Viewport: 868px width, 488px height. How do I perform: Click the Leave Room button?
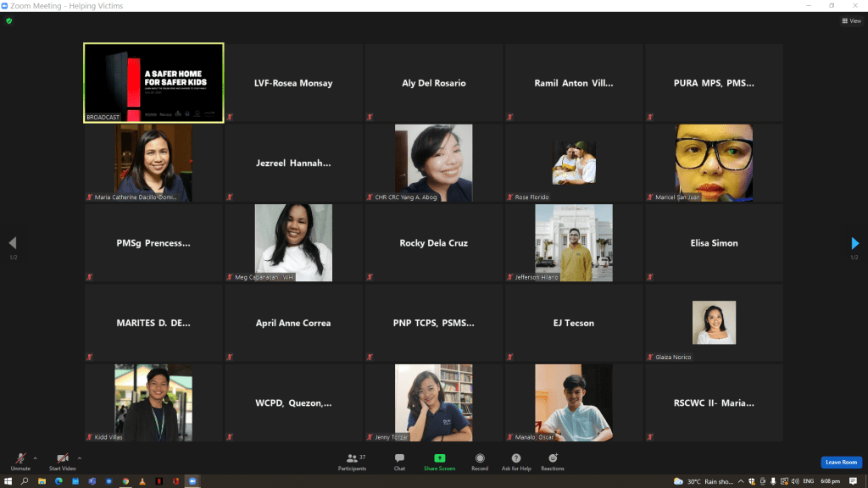tap(841, 462)
